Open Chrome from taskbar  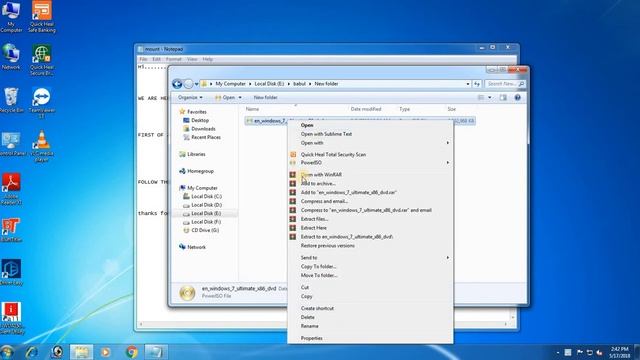pos(131,352)
